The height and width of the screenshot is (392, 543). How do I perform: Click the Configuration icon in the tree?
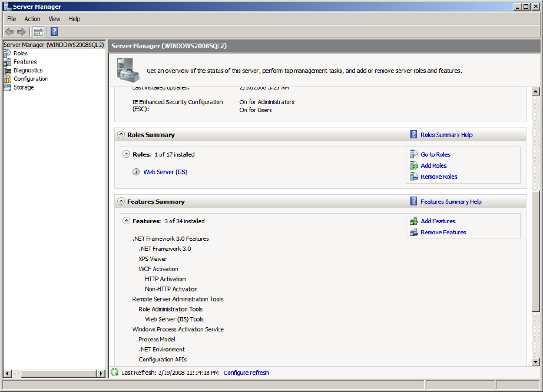tap(7, 79)
